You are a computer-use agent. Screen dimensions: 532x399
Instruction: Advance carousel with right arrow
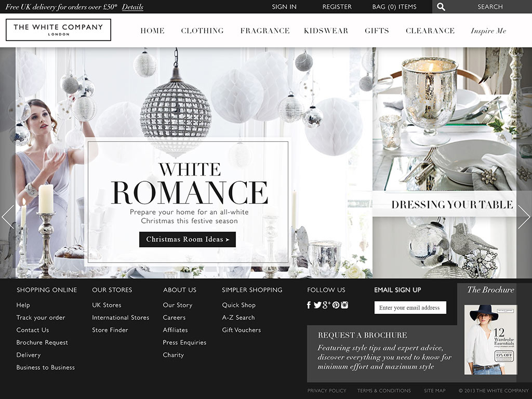coord(524,217)
